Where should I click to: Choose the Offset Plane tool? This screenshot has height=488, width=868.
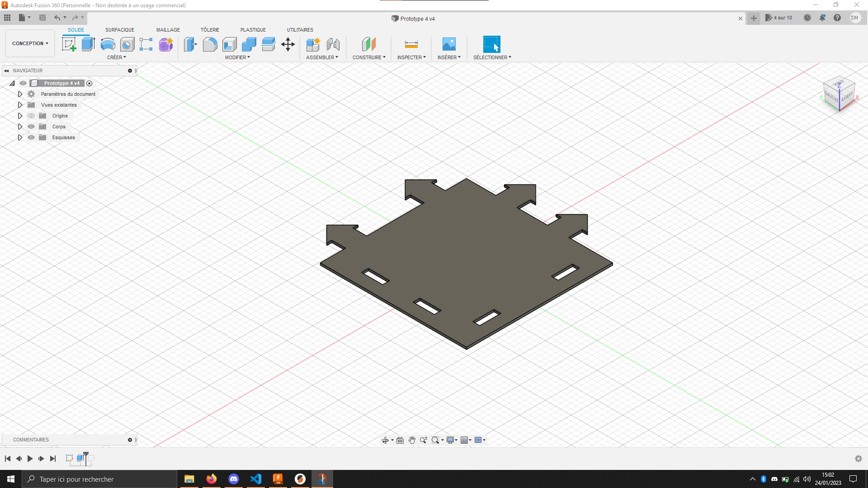pyautogui.click(x=369, y=44)
